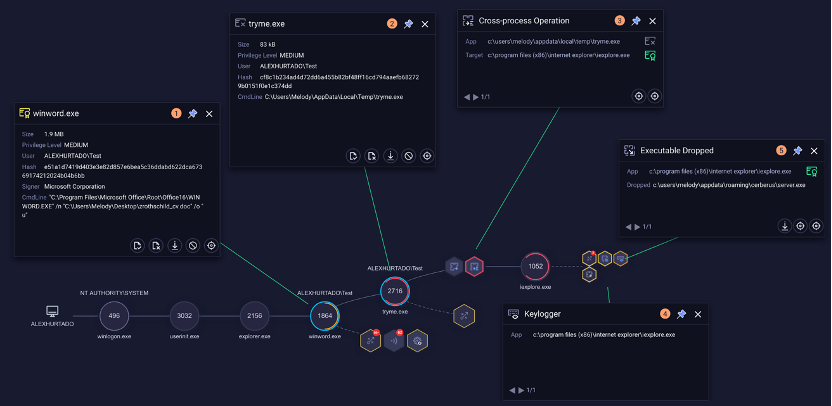This screenshot has height=406, width=832.
Task: Click gray puzzle-piece hexagon after tryme.exe
Action: [x=454, y=267]
